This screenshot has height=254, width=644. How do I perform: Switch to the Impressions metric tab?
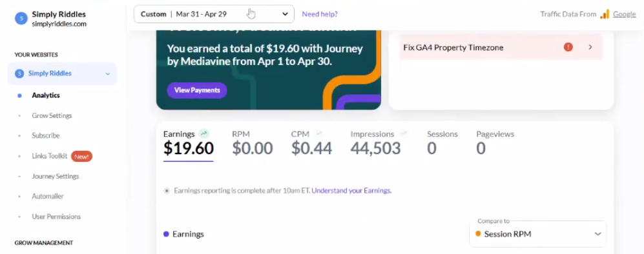[375, 144]
